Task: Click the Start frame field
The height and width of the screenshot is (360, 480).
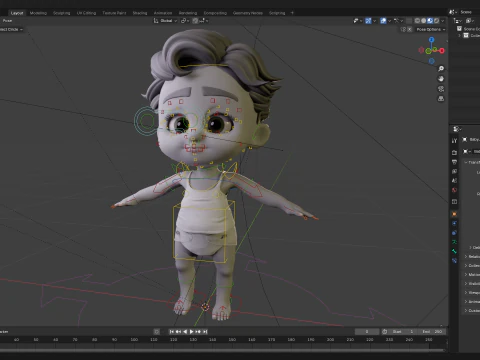Action: click(x=403, y=332)
